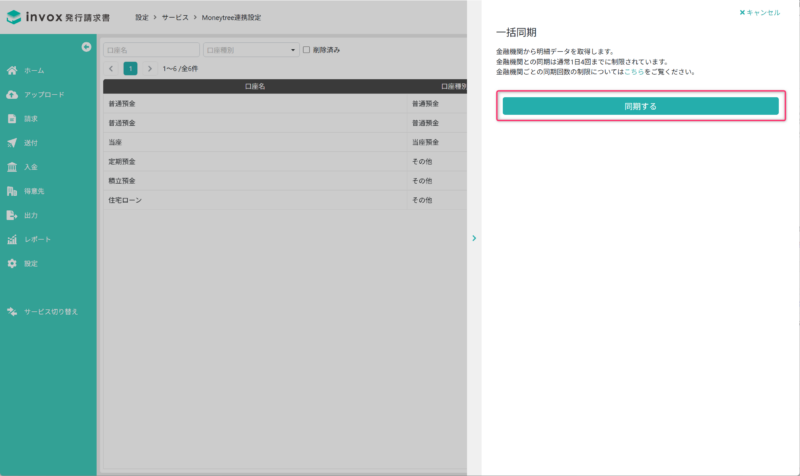
Task: Click the 口座名 search input field
Action: pyautogui.click(x=152, y=49)
